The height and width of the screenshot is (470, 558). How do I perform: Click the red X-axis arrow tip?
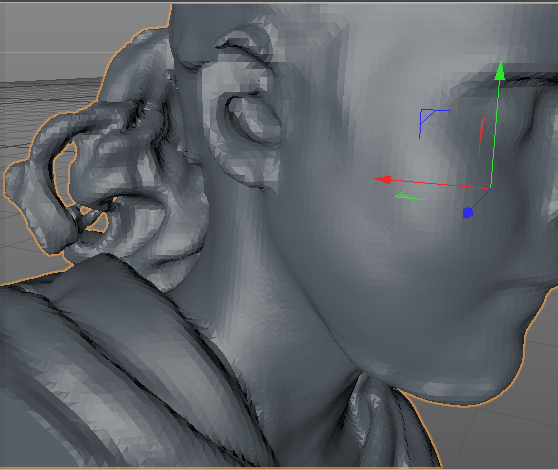point(383,179)
